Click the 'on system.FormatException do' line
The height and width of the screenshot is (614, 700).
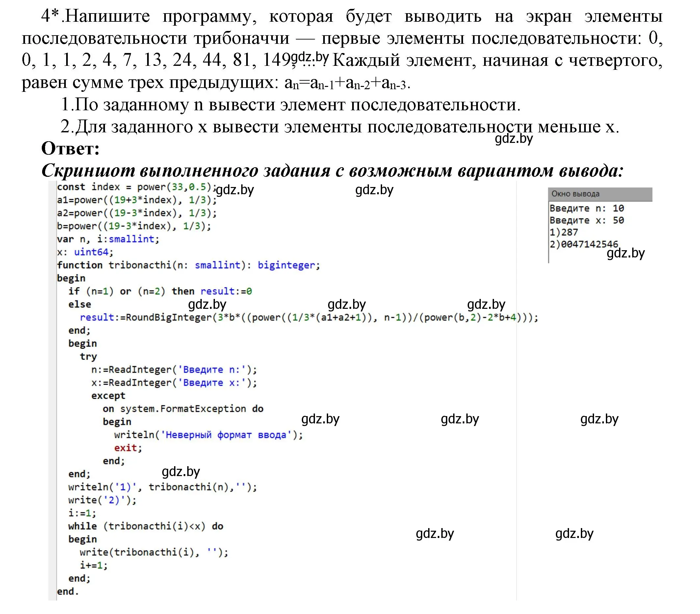[183, 409]
